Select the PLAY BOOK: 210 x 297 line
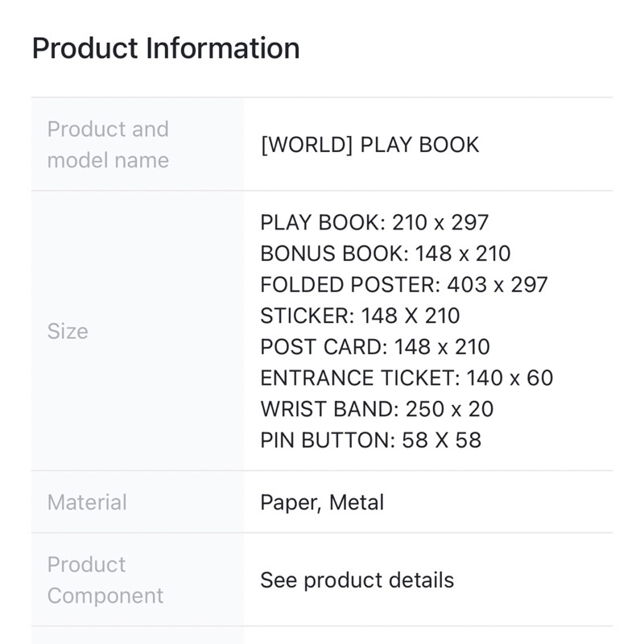The width and height of the screenshot is (644, 644). pyautogui.click(x=374, y=222)
